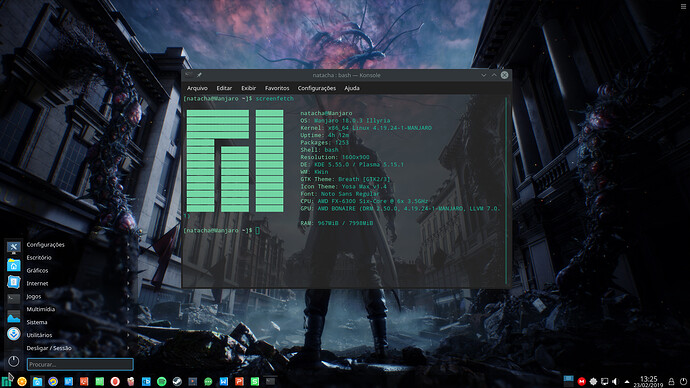Open system monitor graph favorite in launcher
690x388 pixels.
(x=14, y=316)
